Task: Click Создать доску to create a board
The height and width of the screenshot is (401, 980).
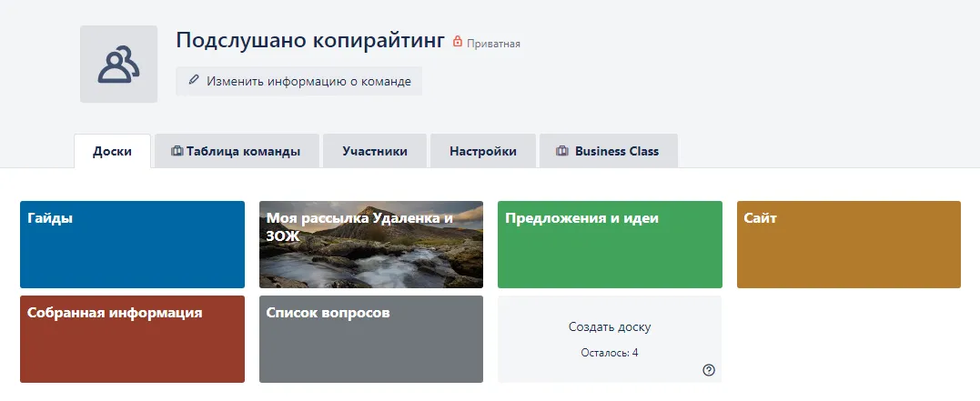Action: coord(609,327)
